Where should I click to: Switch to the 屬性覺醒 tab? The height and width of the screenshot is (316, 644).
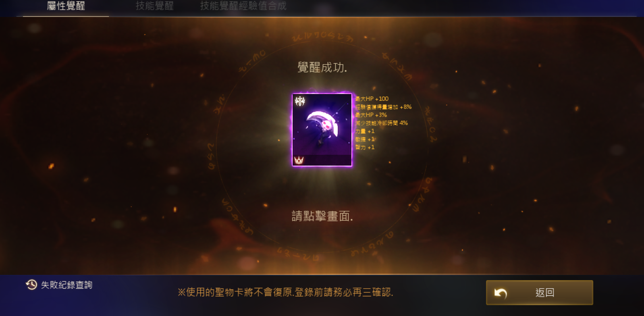[x=66, y=6]
